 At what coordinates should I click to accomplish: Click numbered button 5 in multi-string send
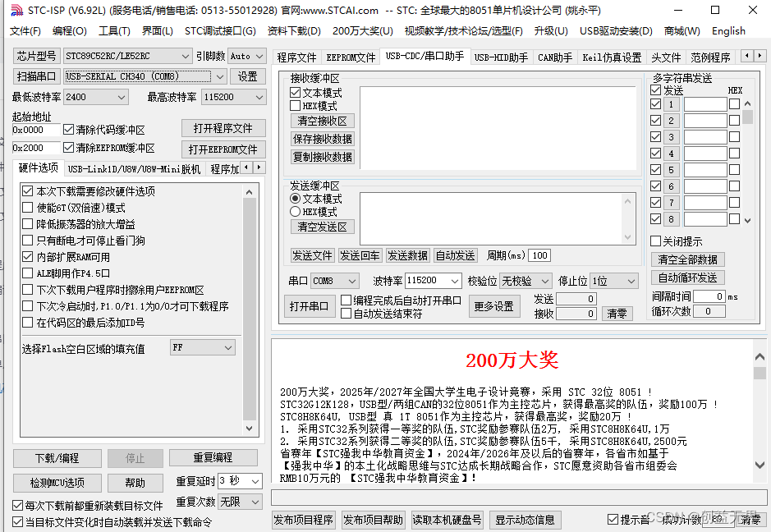coord(671,170)
